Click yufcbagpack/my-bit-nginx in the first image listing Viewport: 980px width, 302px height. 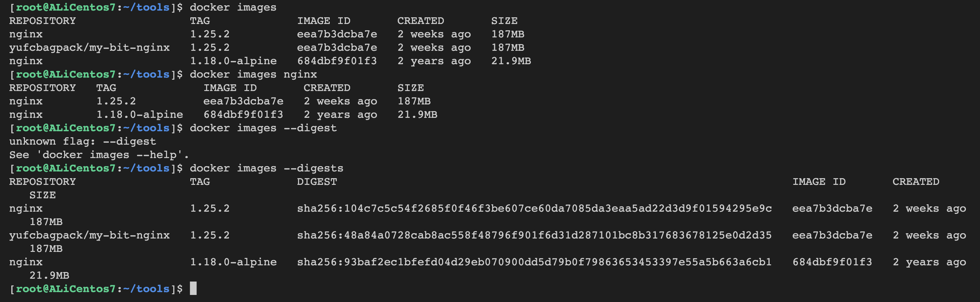[x=89, y=48]
